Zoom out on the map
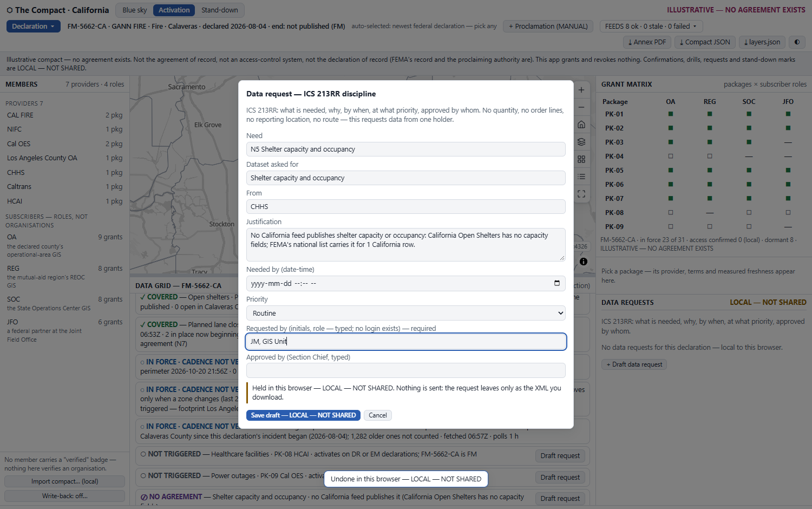The height and width of the screenshot is (509, 812). pyautogui.click(x=581, y=107)
